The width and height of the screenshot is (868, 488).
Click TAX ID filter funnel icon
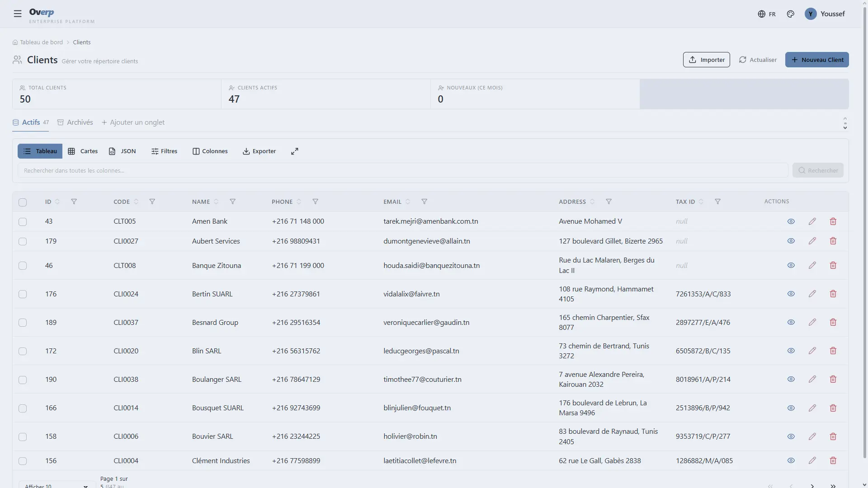[717, 202]
